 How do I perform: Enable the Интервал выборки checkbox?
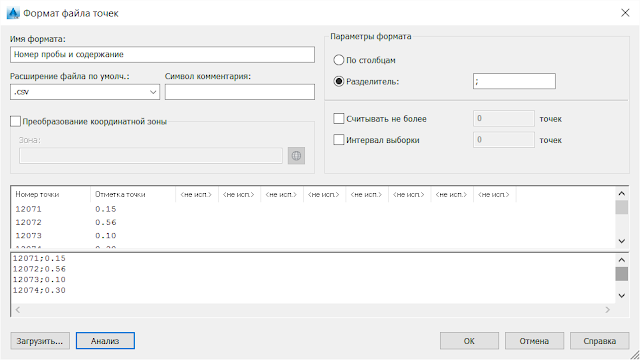(339, 140)
